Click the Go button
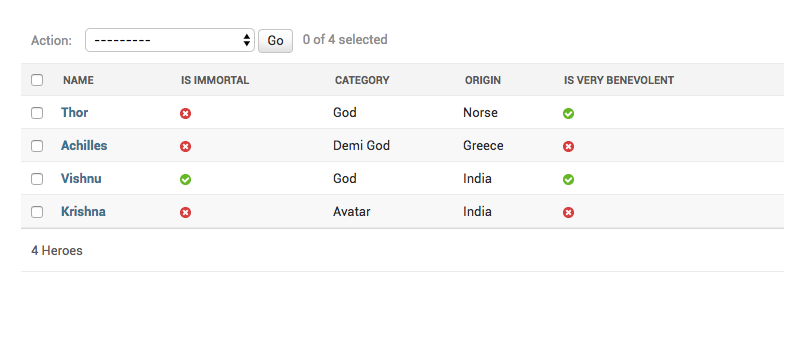 pyautogui.click(x=275, y=41)
